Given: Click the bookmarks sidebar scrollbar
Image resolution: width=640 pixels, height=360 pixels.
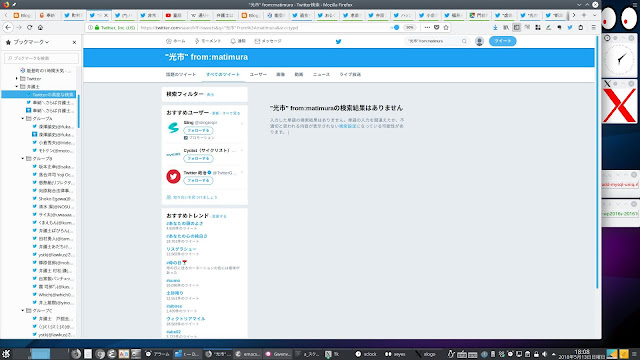Looking at the screenshot, I should (78, 111).
